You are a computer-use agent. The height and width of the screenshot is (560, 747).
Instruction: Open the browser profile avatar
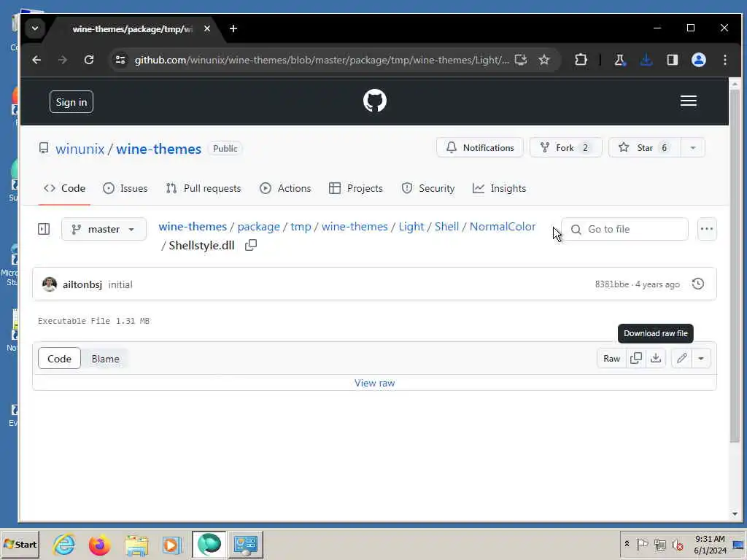(x=698, y=60)
